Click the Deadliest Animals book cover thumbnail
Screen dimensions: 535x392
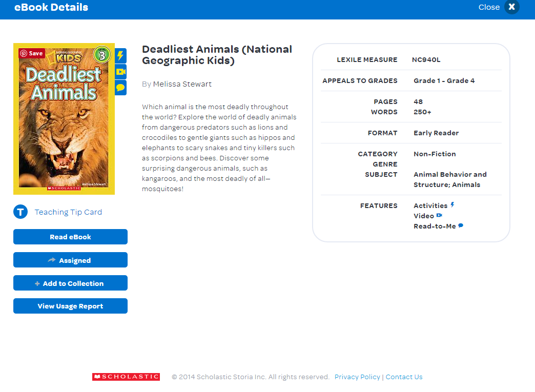(x=64, y=119)
